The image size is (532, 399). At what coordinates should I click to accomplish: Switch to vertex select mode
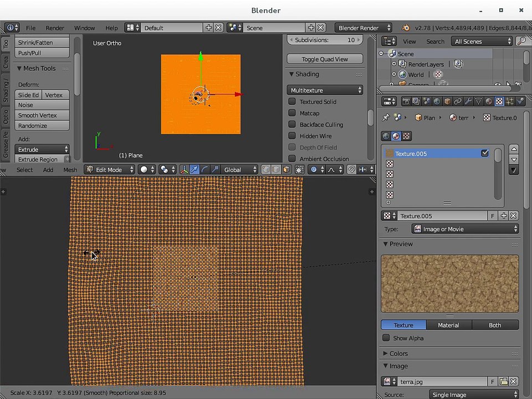coord(265,170)
